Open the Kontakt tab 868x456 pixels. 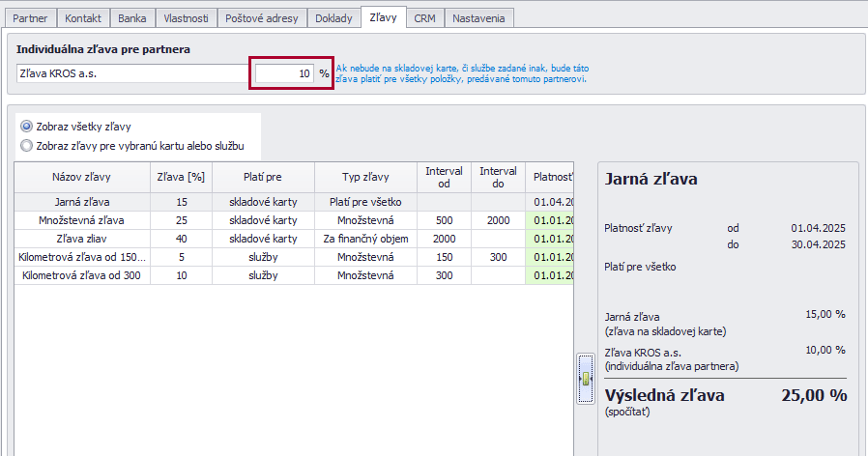83,18
